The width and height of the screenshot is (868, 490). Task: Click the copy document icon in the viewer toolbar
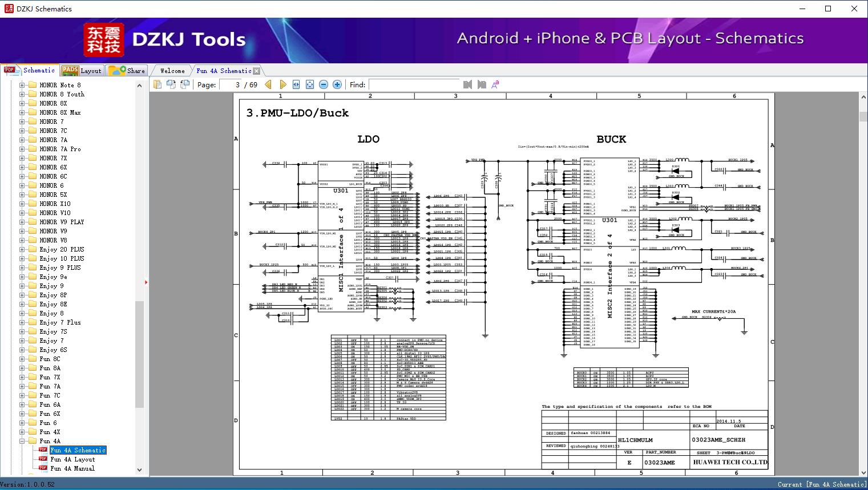[x=157, y=84]
